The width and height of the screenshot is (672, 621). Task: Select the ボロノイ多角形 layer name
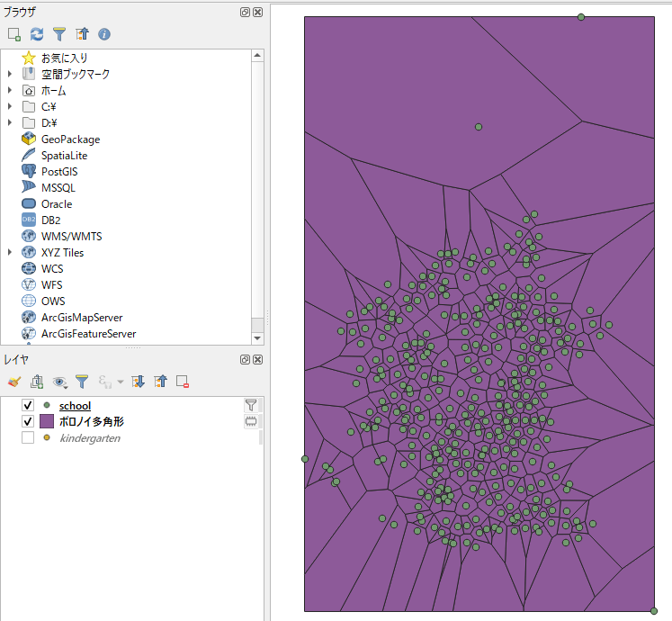(92, 421)
